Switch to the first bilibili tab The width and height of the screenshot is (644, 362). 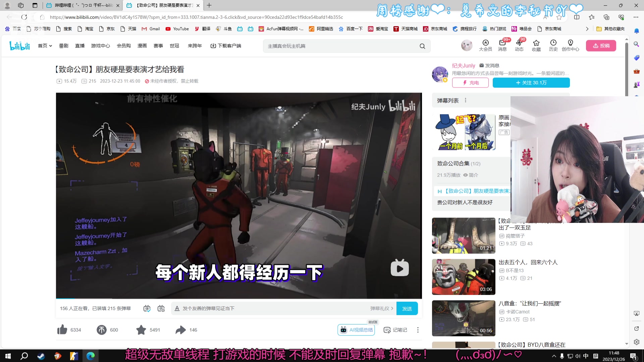click(x=82, y=5)
